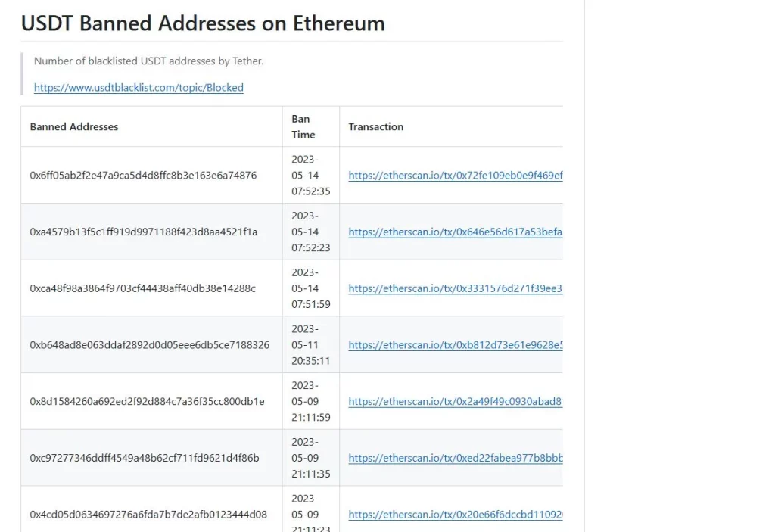Open etherscan link starting 0x20e66f6dccbd11092
The image size is (775, 532).
[455, 514]
